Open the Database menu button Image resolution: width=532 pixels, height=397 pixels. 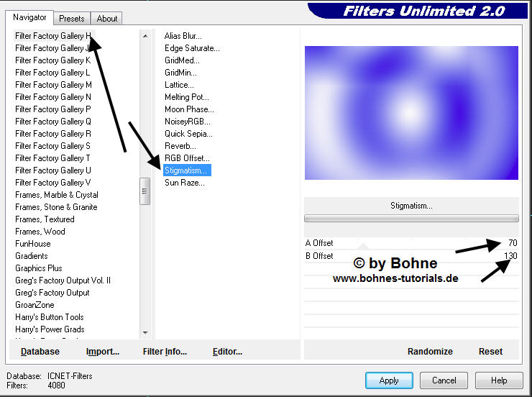pos(40,352)
